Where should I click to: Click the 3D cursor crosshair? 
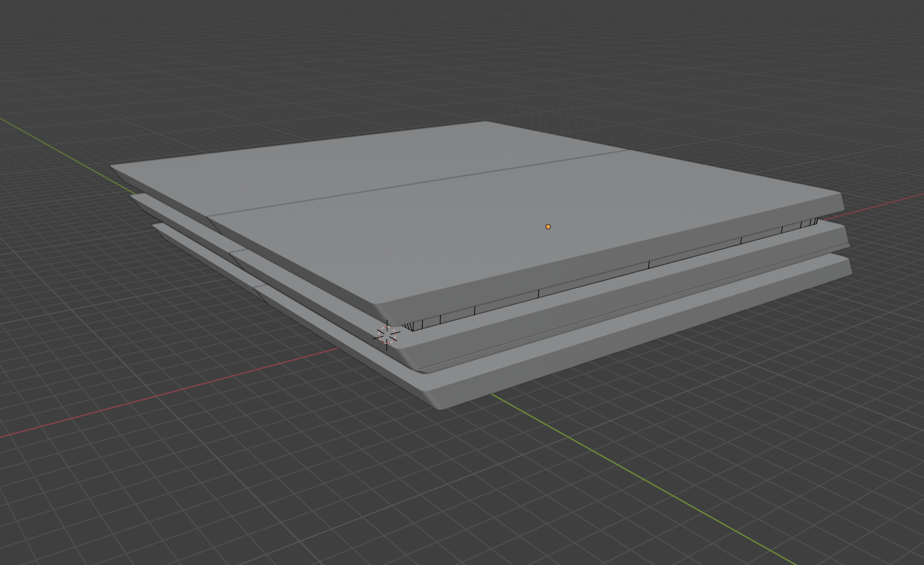[387, 335]
